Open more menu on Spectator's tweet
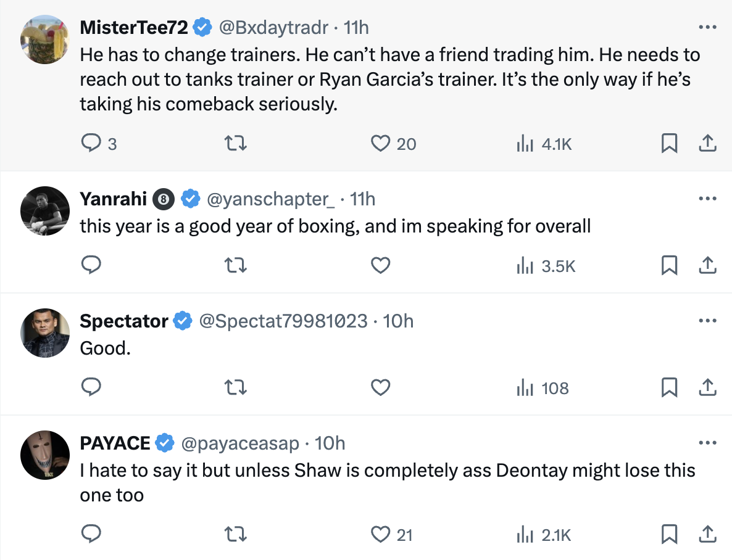This screenshot has width=732, height=560. (707, 321)
